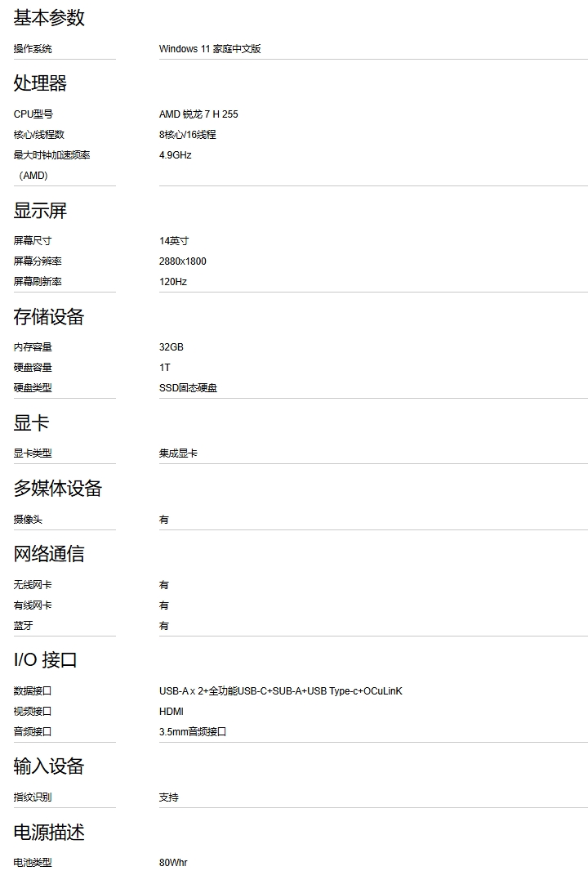Select the 音频接口 label
The height and width of the screenshot is (871, 588).
(33, 732)
